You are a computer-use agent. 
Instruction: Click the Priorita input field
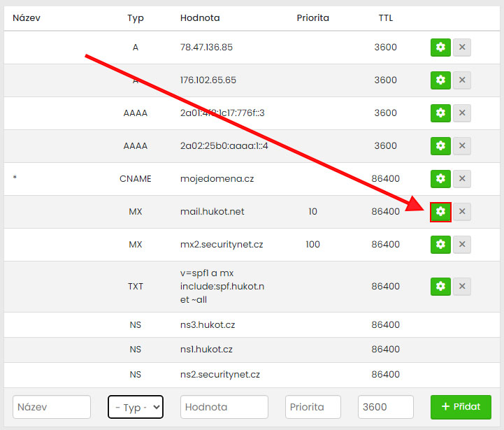coord(312,407)
